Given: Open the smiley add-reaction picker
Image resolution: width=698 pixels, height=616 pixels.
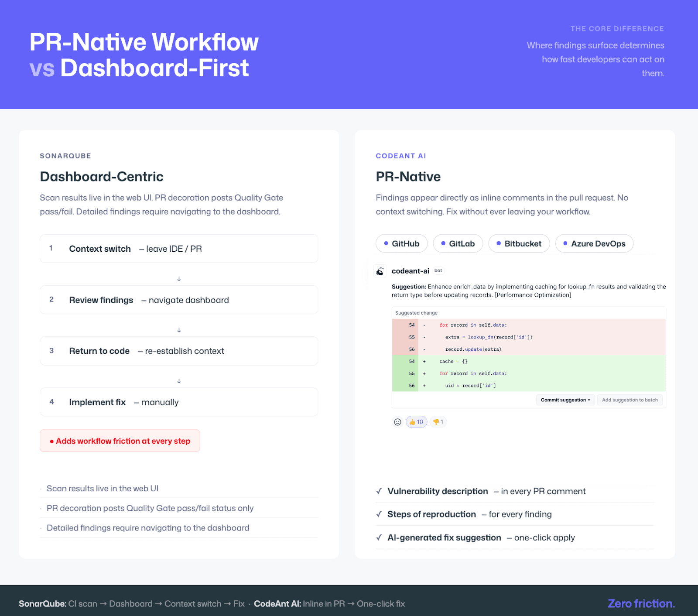Looking at the screenshot, I should (397, 422).
